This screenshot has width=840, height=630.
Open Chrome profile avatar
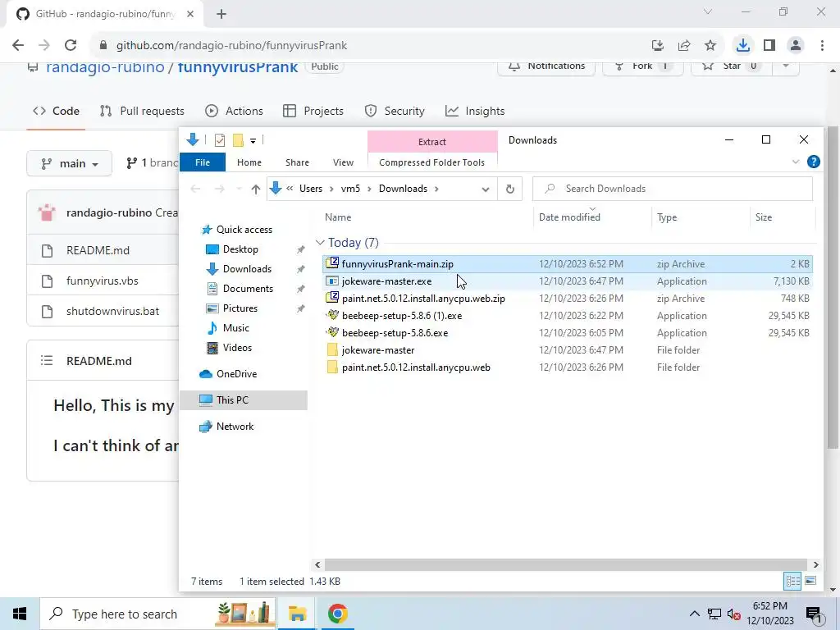pyautogui.click(x=796, y=46)
